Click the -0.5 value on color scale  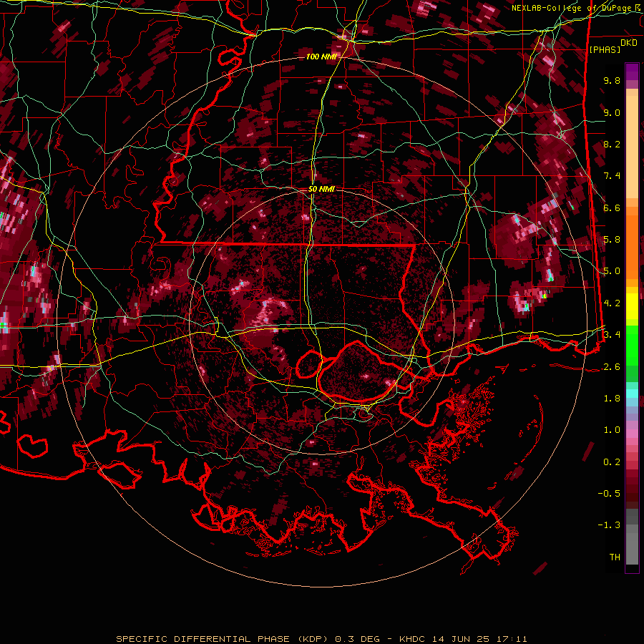coord(610,494)
